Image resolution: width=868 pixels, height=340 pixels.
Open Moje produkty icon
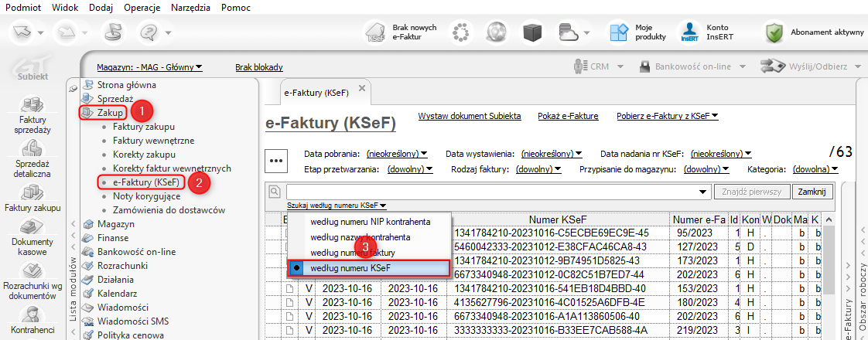617,32
